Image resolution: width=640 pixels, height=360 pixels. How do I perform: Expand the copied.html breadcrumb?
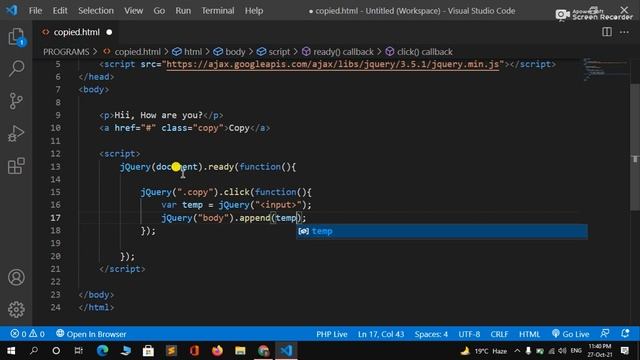(x=137, y=52)
